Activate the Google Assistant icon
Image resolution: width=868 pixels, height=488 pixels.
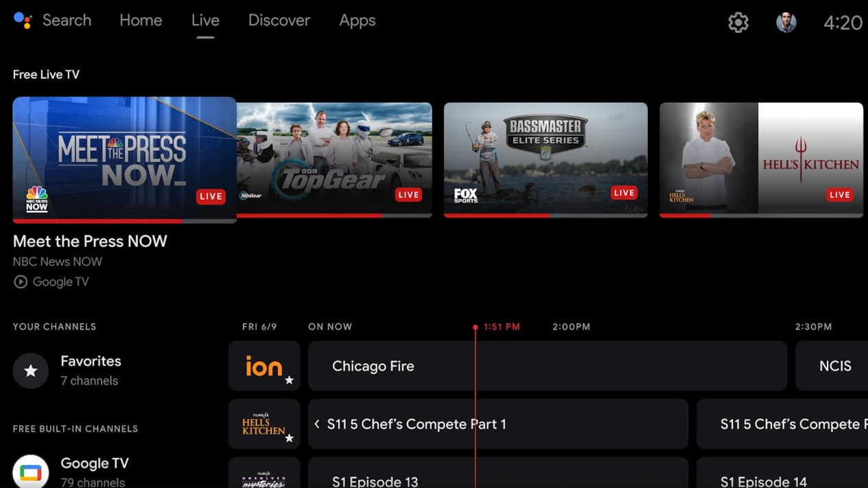click(x=23, y=21)
